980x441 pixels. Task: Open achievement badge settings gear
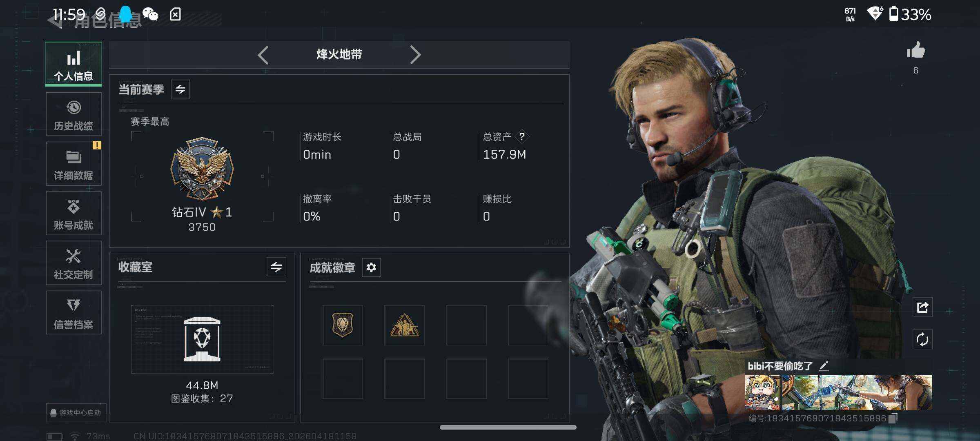(371, 267)
